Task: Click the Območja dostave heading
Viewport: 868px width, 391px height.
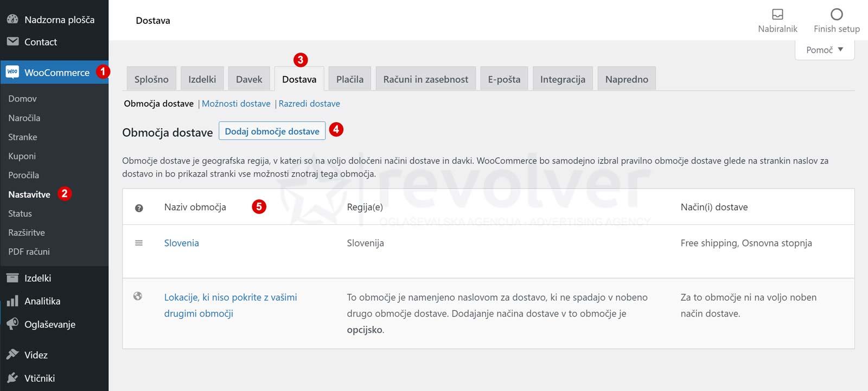Action: coord(167,133)
